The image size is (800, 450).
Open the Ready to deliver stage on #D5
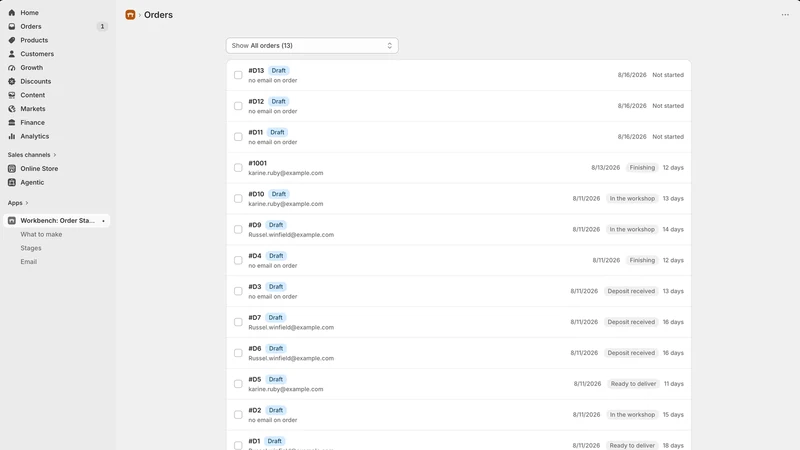coord(633,384)
